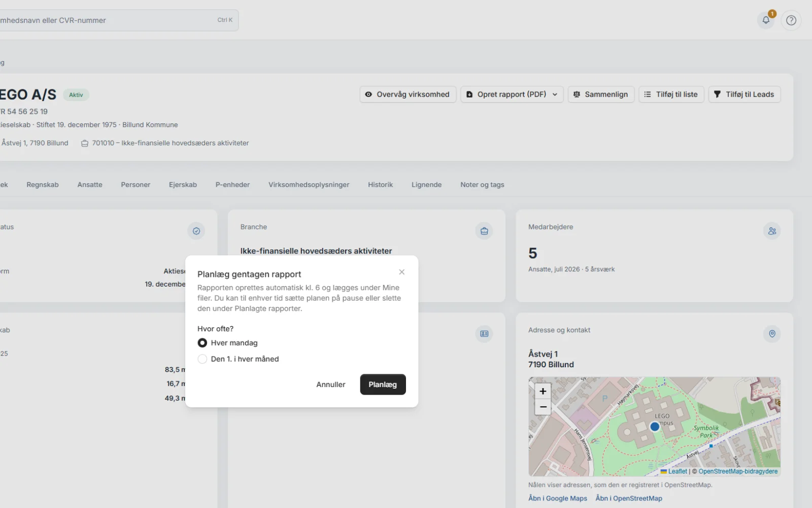Cancel with the Annuller button
The width and height of the screenshot is (812, 508).
[x=331, y=385]
